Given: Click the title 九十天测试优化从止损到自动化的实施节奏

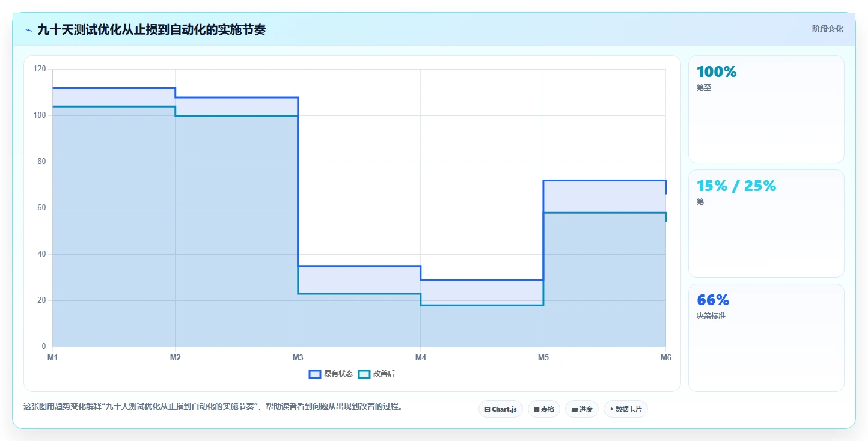Looking at the screenshot, I should point(151,29).
